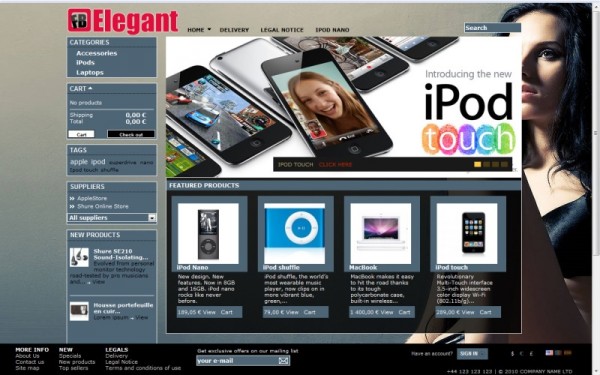
Task: Open the Housse portefeuille en cuir title
Action: tap(123, 308)
